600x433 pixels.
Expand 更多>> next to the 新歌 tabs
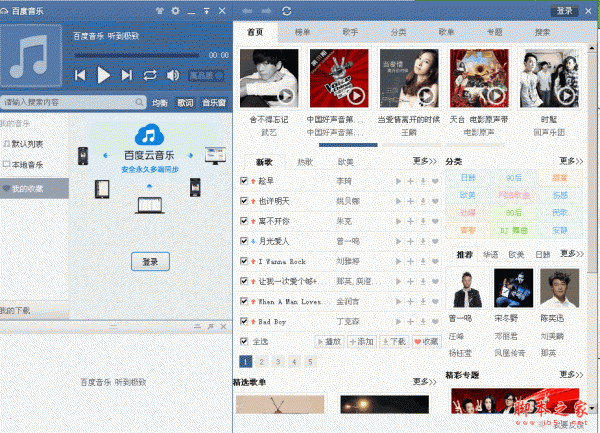coord(424,161)
